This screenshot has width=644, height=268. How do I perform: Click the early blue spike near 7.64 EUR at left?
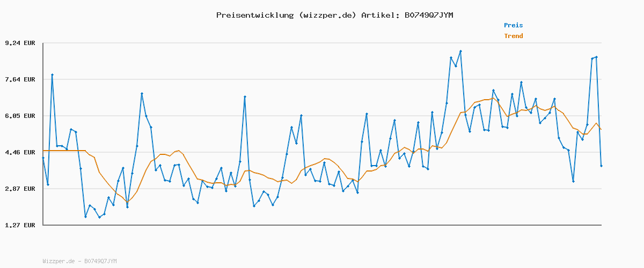[52, 75]
